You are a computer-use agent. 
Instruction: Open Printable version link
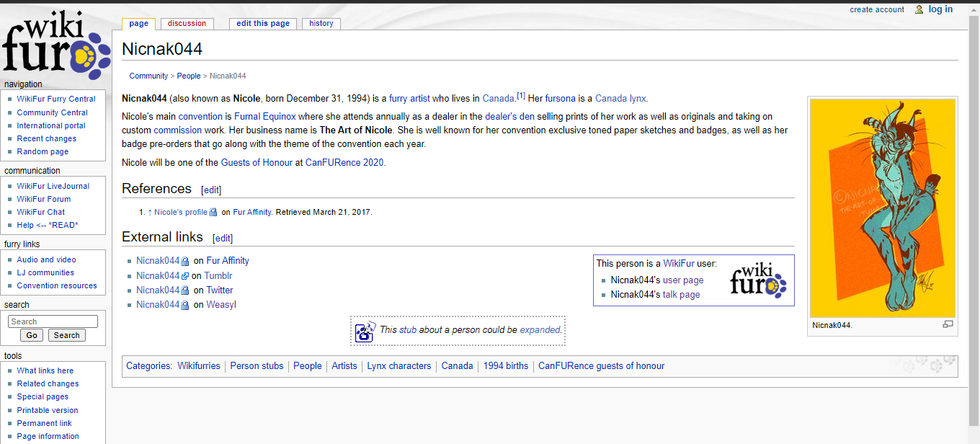(48, 410)
